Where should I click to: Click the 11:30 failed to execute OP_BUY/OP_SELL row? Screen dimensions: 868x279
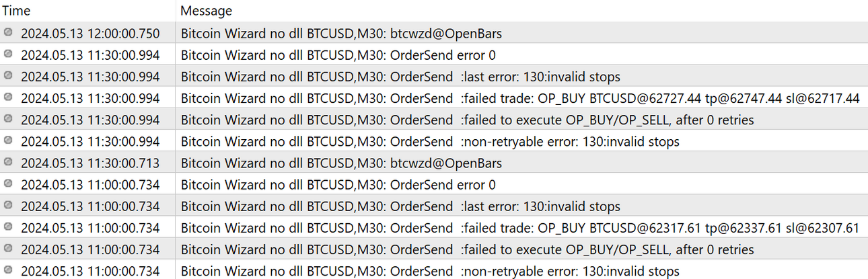434,119
